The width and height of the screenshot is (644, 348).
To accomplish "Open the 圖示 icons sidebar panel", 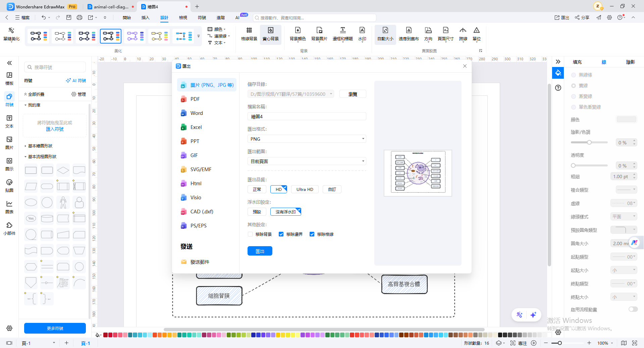I will click(x=9, y=164).
